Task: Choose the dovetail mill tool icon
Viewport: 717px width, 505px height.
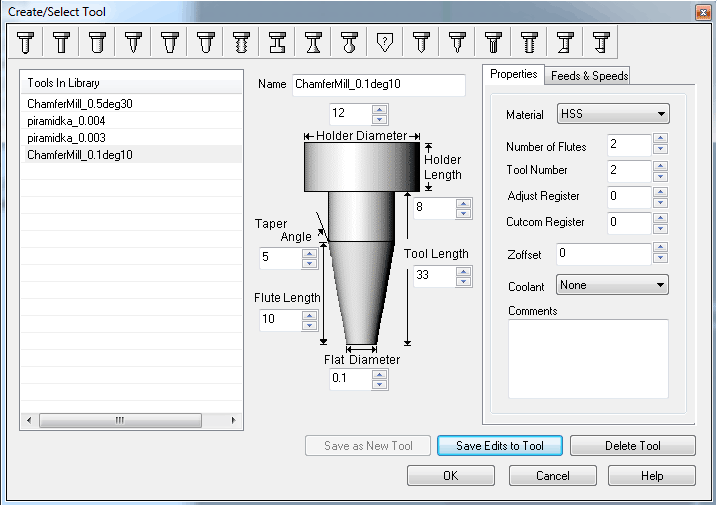Action: pos(312,42)
